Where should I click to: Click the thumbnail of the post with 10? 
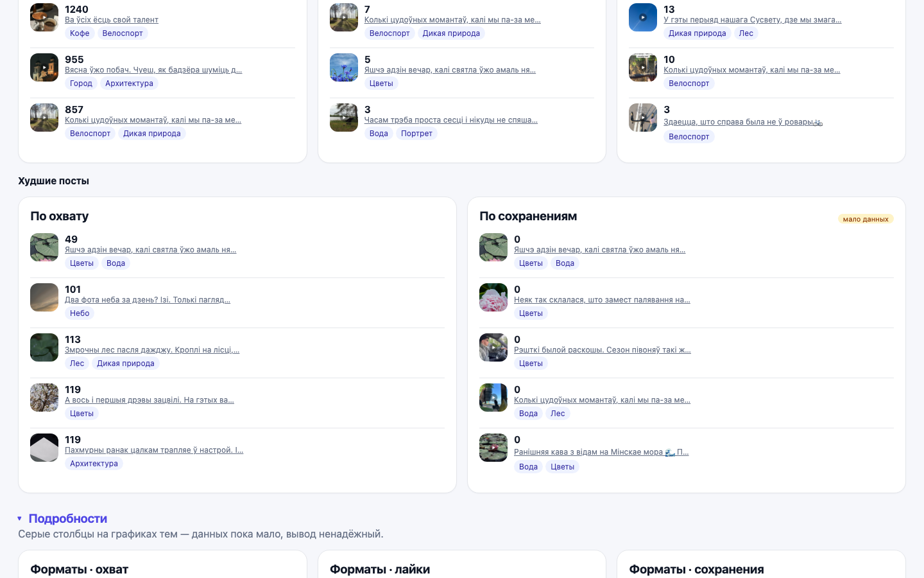pyautogui.click(x=643, y=67)
